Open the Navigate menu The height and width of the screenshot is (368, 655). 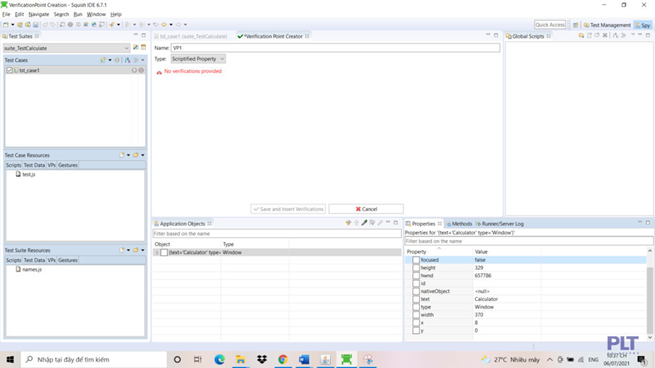[39, 14]
